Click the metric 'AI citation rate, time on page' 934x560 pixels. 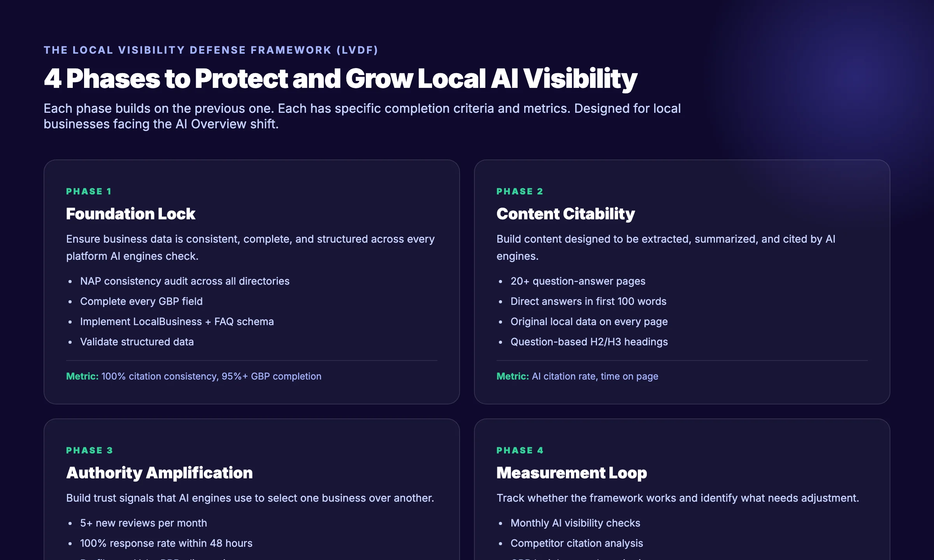(595, 376)
